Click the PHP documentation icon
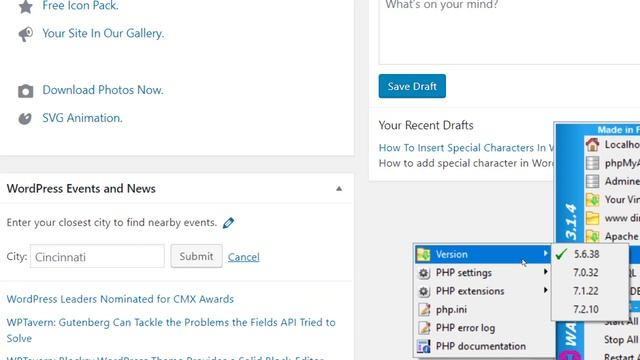Viewport: 640px width, 360px height. pos(424,347)
